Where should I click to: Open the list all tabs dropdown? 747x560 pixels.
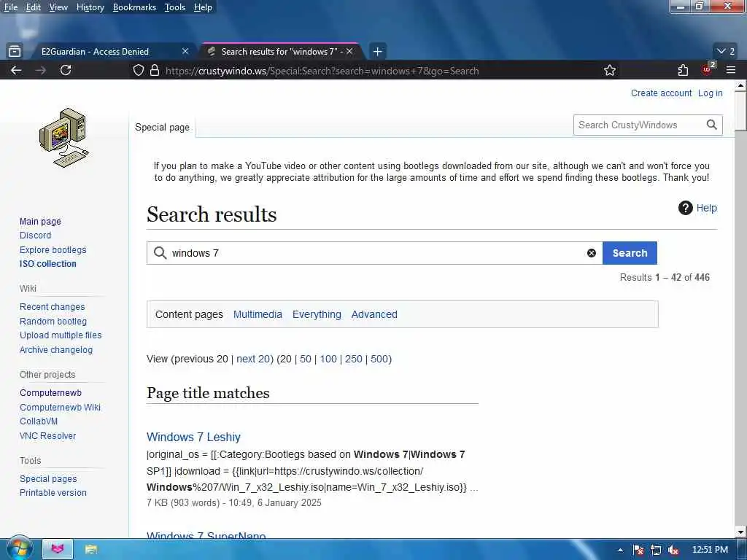(x=726, y=52)
